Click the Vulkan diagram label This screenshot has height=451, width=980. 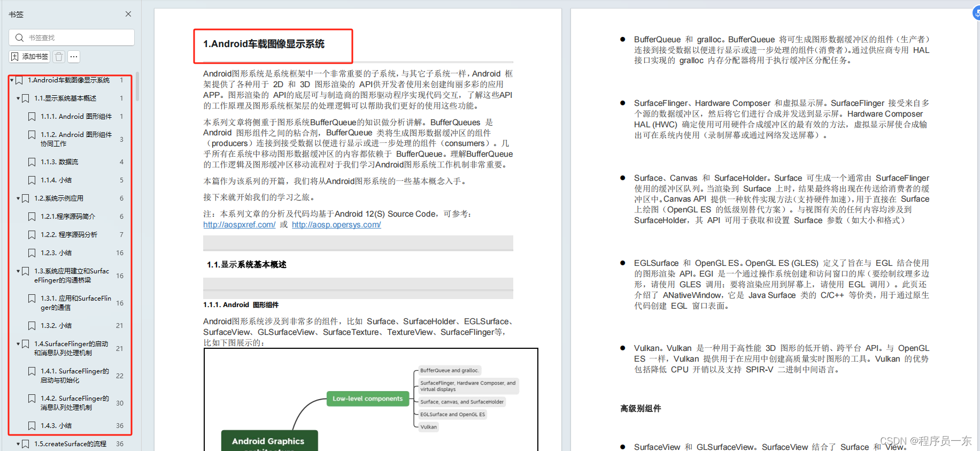(429, 427)
